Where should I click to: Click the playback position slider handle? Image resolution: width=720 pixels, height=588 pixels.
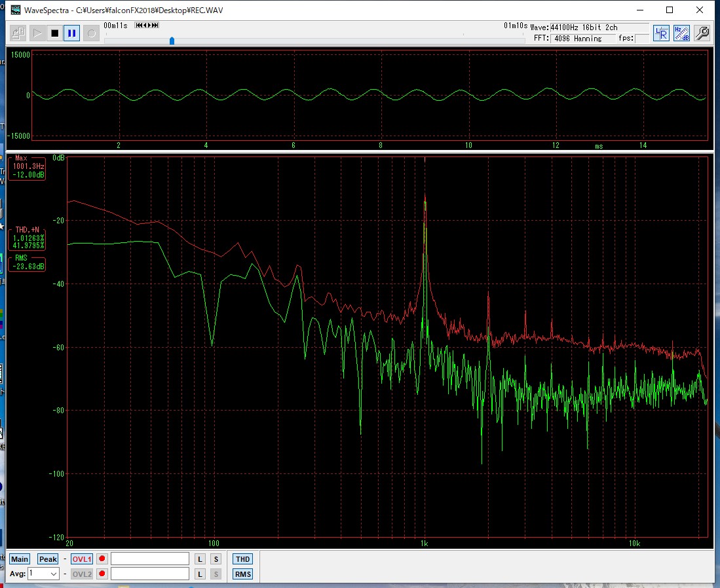[172, 41]
